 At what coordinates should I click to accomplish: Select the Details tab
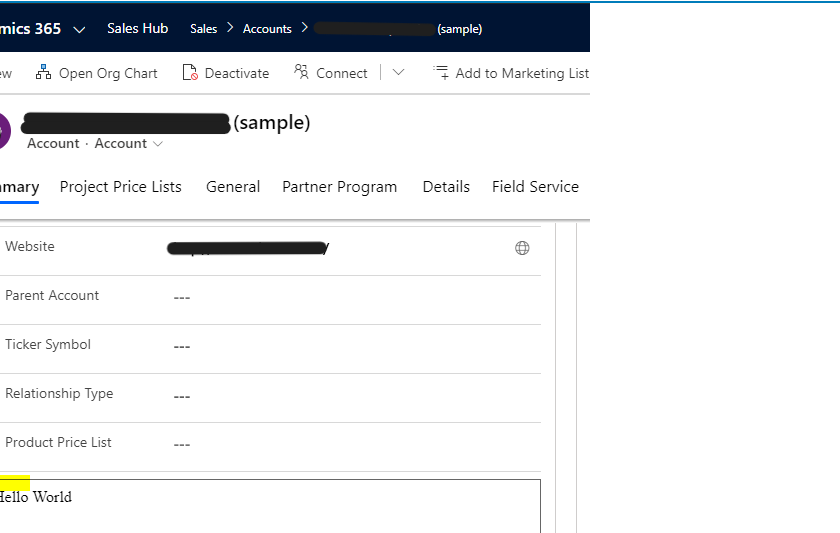coord(446,187)
